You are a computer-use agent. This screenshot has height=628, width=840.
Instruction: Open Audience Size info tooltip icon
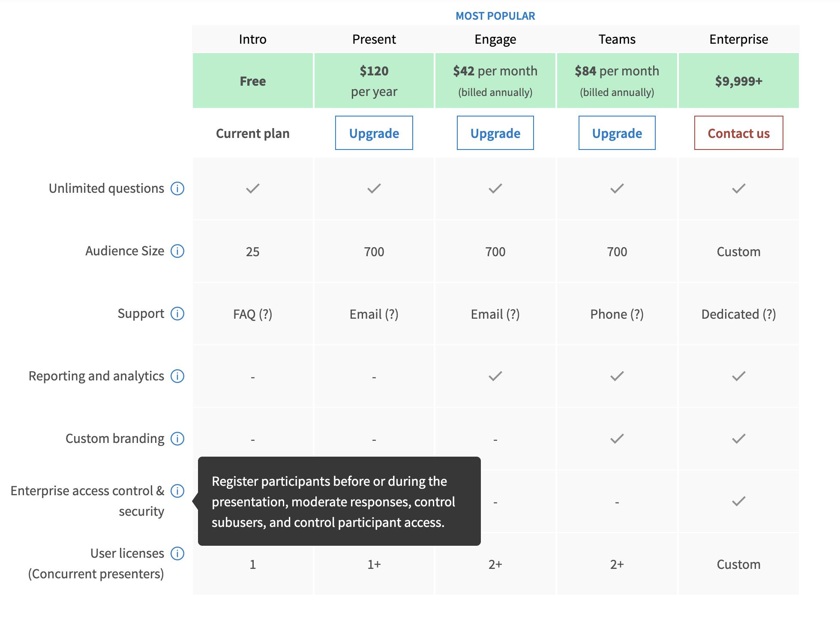click(x=177, y=251)
